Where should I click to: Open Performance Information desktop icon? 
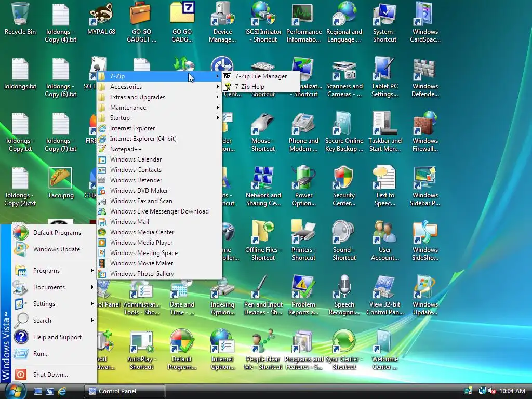pos(303,22)
